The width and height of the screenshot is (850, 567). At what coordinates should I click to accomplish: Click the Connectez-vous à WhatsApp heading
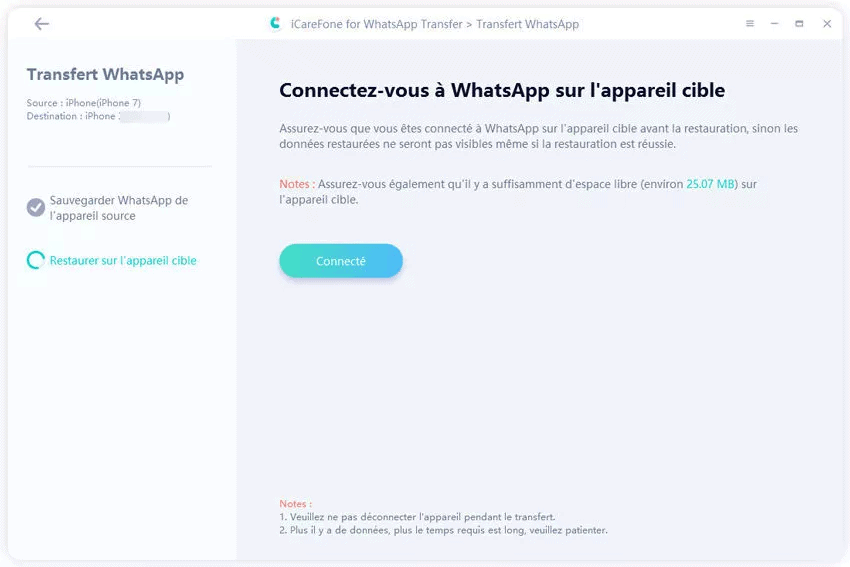[x=502, y=90]
